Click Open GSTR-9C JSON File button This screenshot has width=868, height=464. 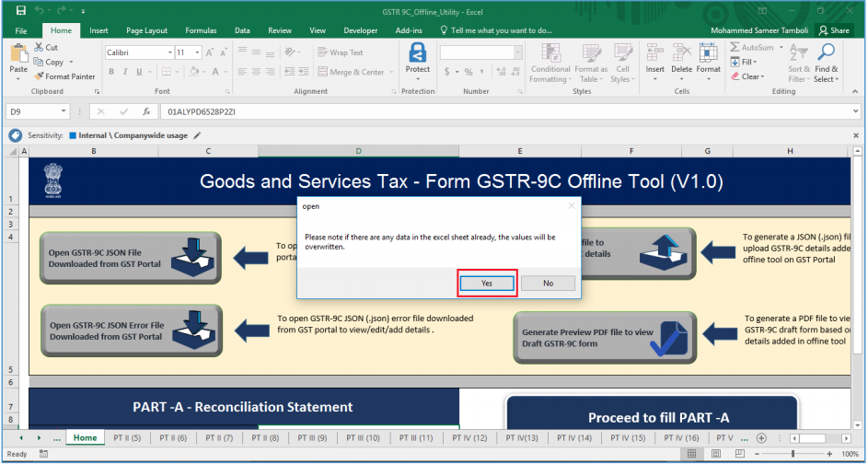click(x=131, y=258)
